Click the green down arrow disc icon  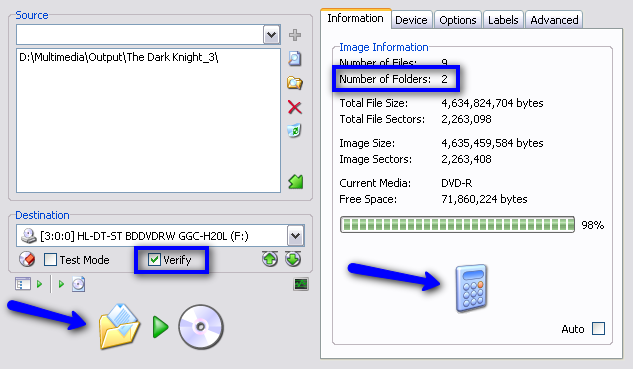[x=293, y=259]
